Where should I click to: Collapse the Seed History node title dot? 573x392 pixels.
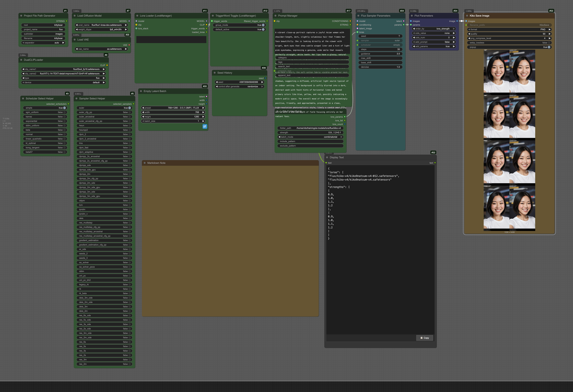[215, 73]
